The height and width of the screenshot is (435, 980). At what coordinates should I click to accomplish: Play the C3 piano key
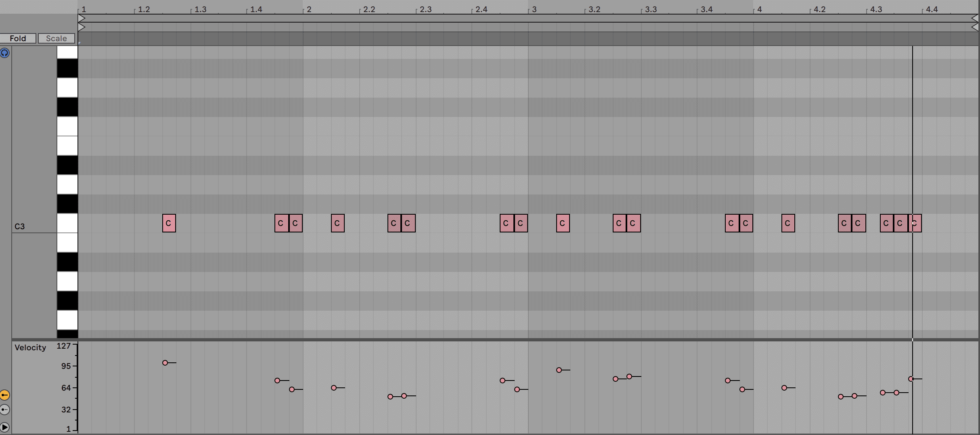(x=67, y=223)
